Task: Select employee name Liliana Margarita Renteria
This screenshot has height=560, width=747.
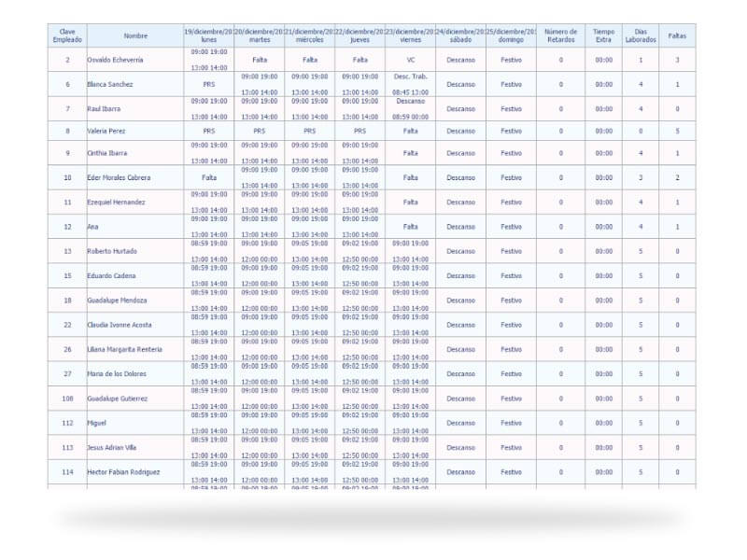Action: click(x=124, y=349)
